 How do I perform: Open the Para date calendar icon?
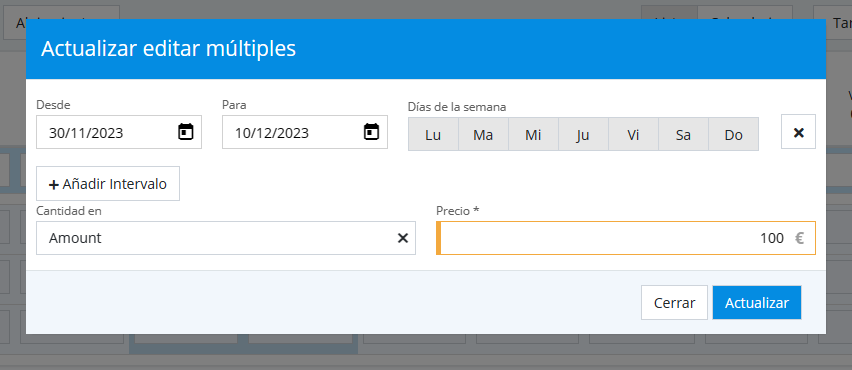pos(371,132)
